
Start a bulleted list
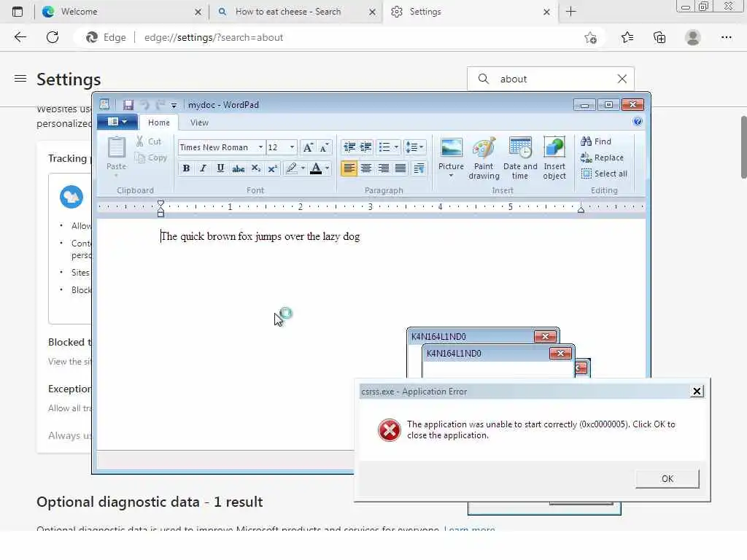coord(384,147)
